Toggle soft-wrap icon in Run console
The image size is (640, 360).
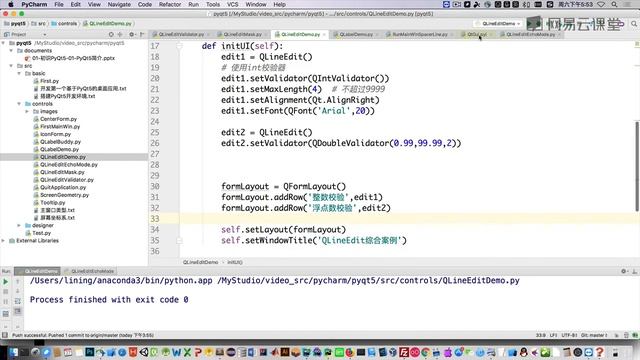18,301
